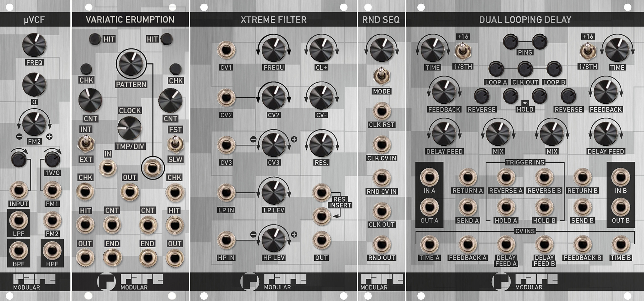
Task: Click the left END output jack
Action: pos(112,257)
